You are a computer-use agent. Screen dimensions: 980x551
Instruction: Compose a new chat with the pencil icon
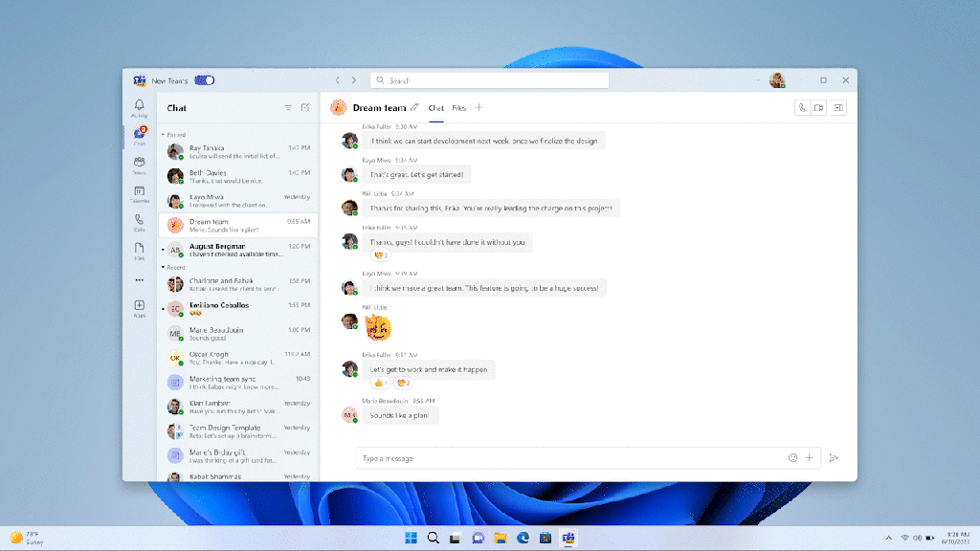click(x=305, y=108)
